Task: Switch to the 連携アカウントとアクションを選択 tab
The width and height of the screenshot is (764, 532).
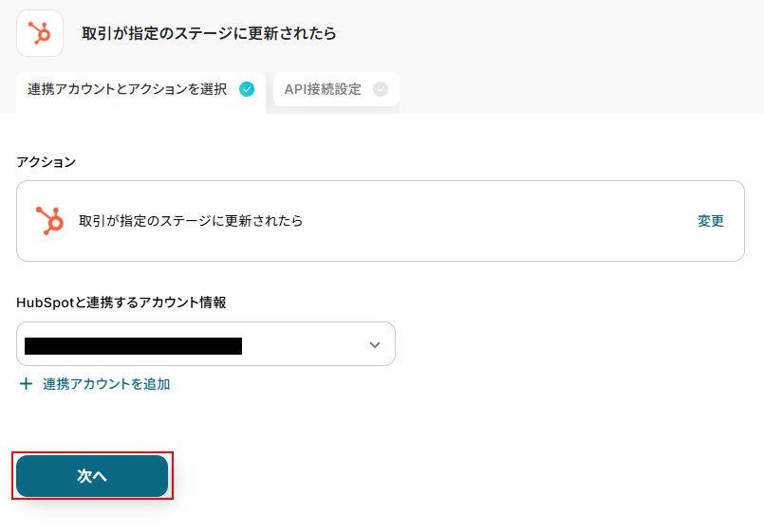Action: click(x=127, y=89)
